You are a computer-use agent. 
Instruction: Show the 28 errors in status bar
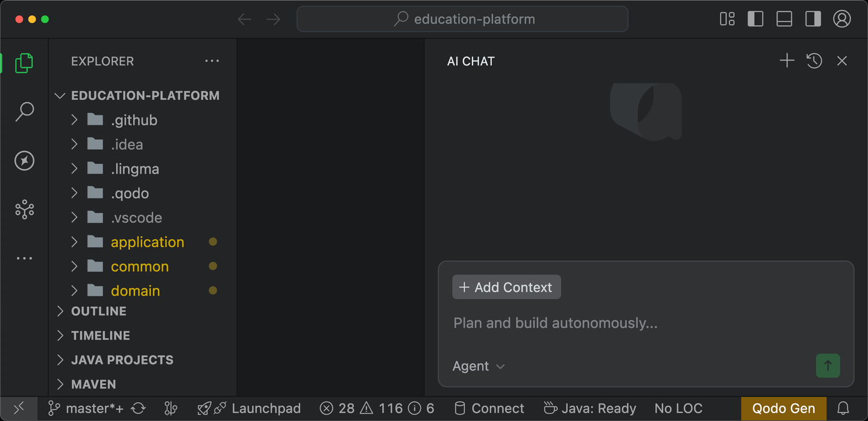click(338, 408)
